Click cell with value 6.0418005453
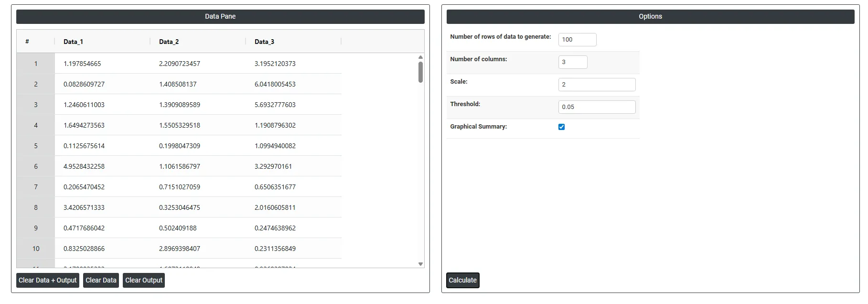868x304 pixels. (x=294, y=84)
